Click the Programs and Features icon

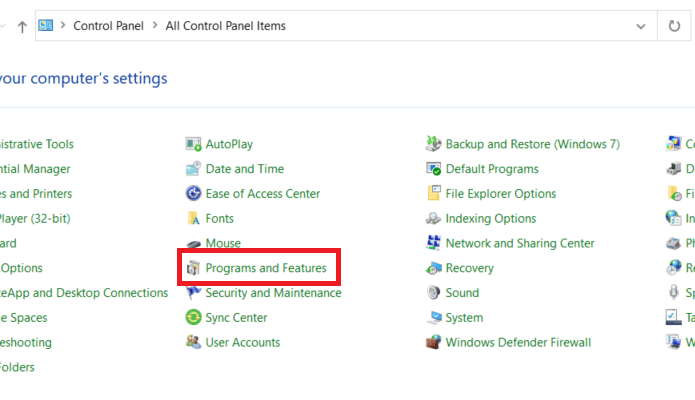(x=193, y=268)
